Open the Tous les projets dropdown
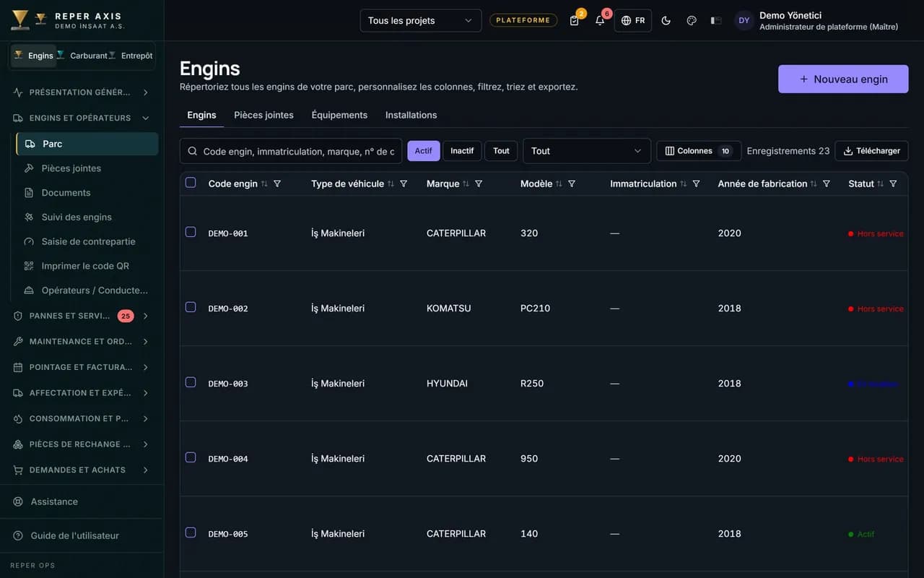Image resolution: width=924 pixels, height=578 pixels. [421, 20]
